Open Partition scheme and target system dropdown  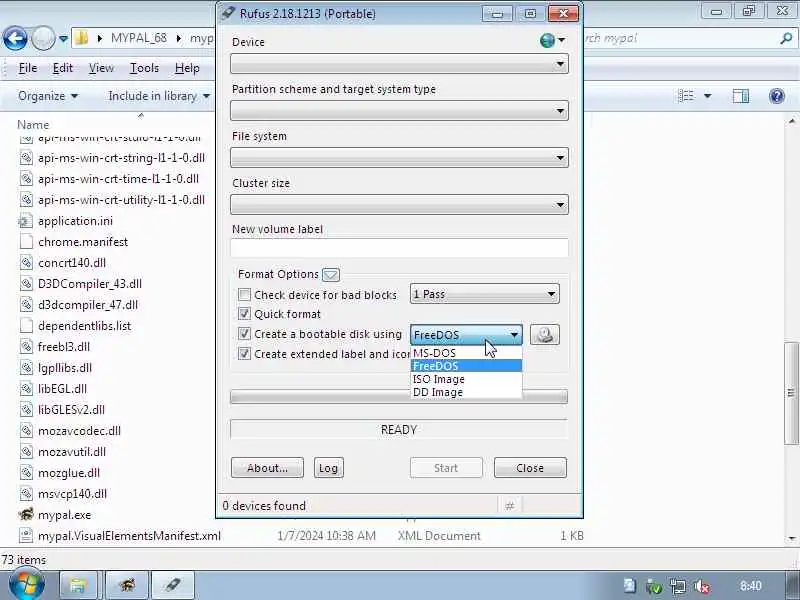click(399, 111)
